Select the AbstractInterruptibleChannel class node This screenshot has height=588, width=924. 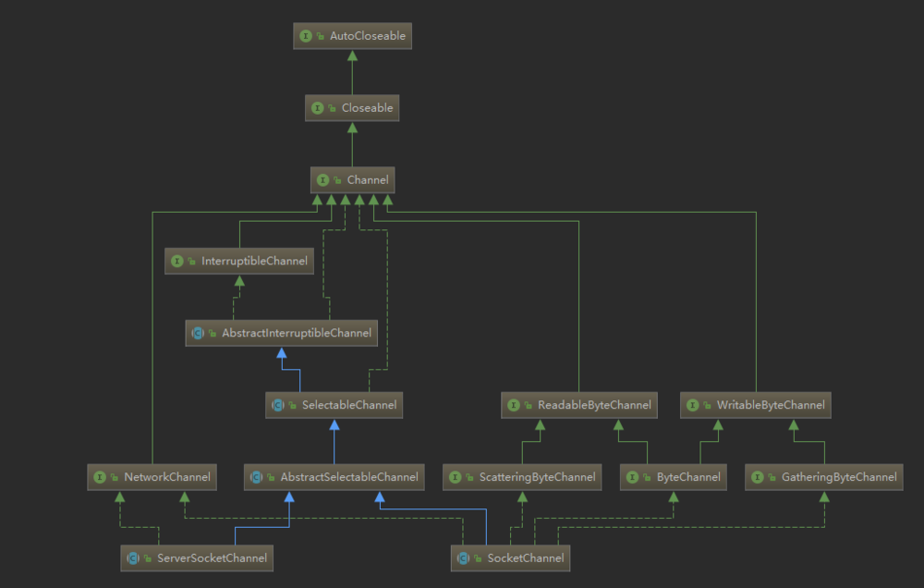(x=282, y=333)
